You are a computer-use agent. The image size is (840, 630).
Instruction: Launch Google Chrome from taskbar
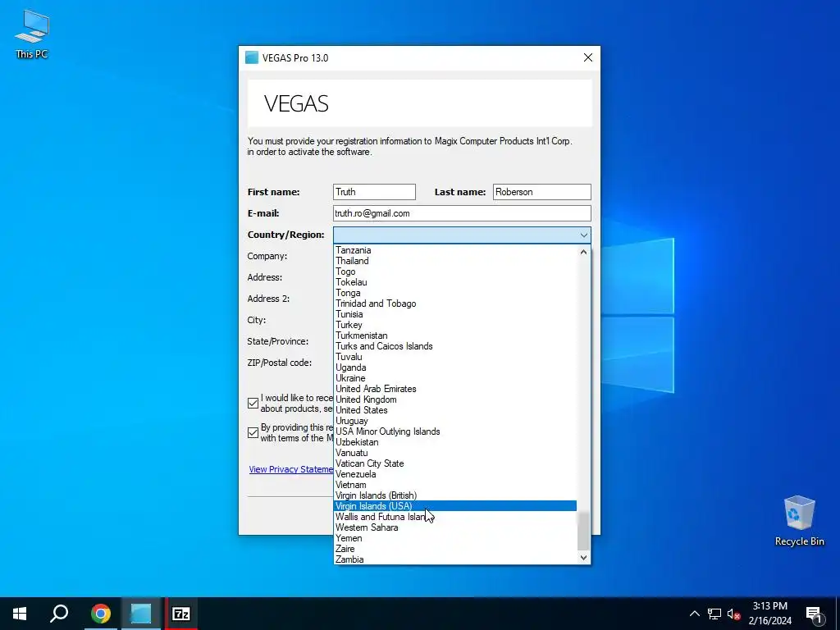click(100, 614)
